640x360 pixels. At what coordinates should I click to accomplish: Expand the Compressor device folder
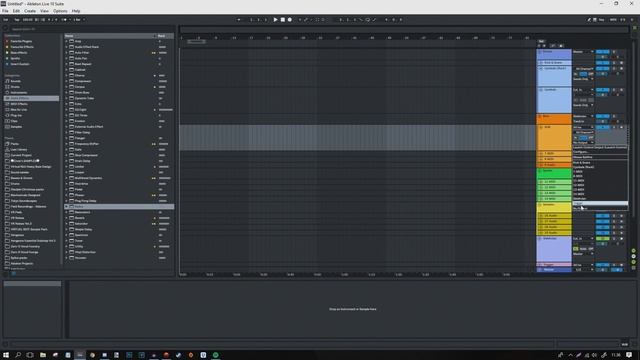click(66, 81)
